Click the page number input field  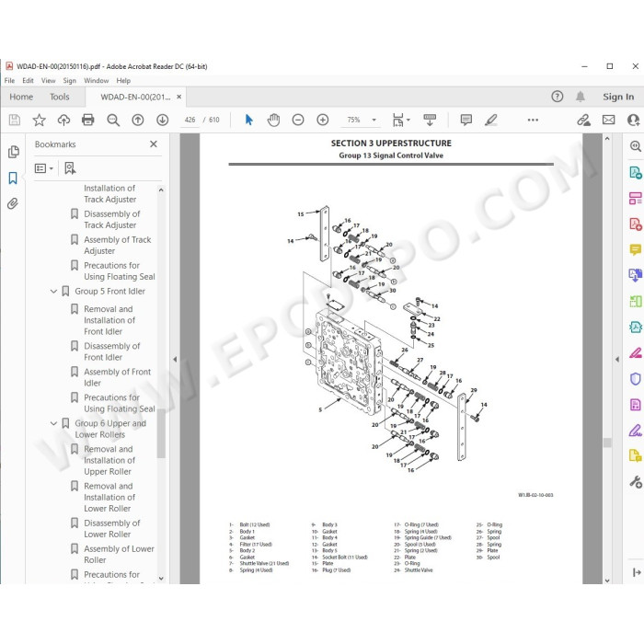click(x=190, y=120)
